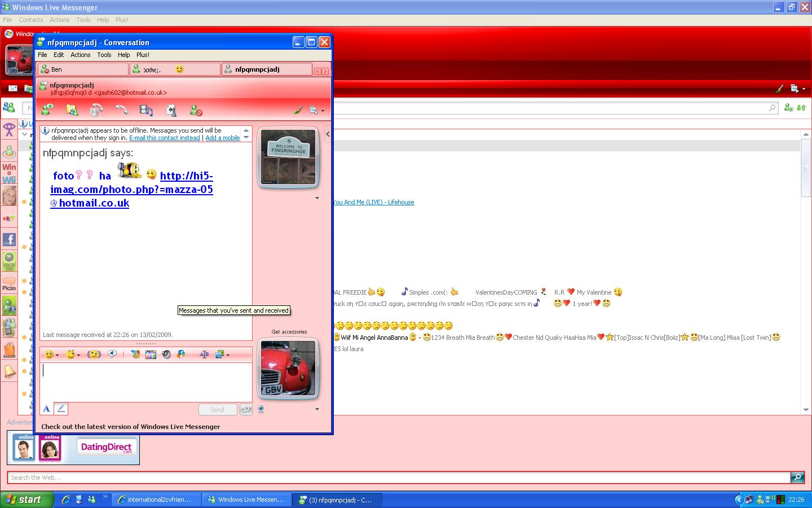The height and width of the screenshot is (508, 812).
Task: Open alerts bell tab in sidebar
Action: point(9,371)
